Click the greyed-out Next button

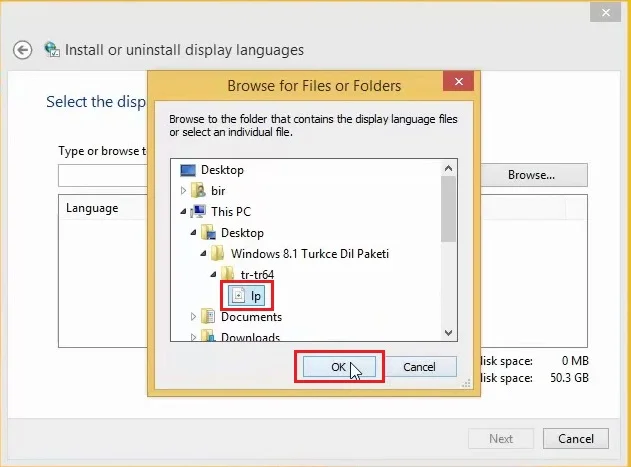tap(501, 438)
